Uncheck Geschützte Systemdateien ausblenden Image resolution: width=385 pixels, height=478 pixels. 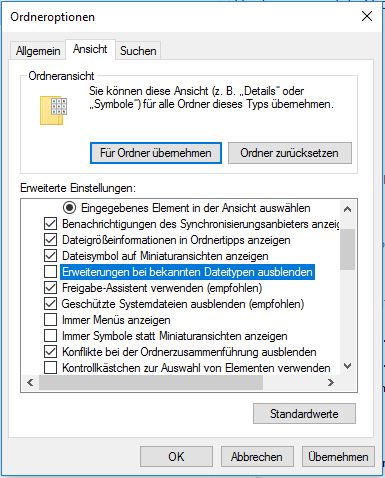point(50,304)
